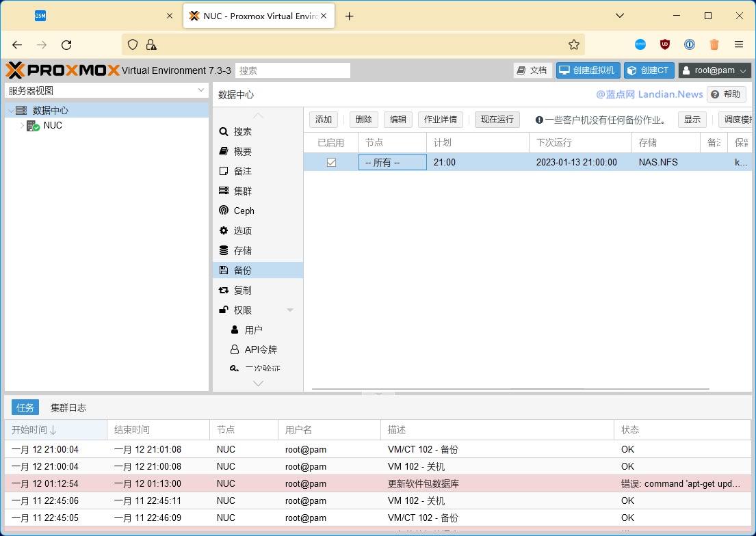Switch to the 任务 tab
This screenshot has width=756, height=536.
pos(25,407)
